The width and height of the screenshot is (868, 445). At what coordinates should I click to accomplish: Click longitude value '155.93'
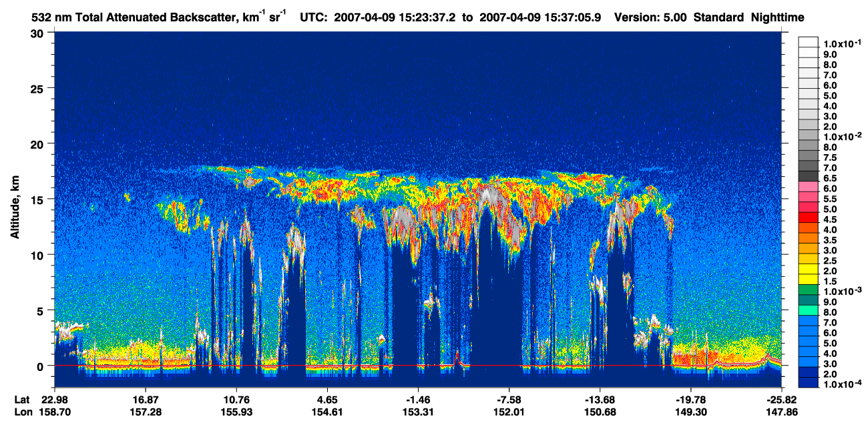[x=236, y=412]
